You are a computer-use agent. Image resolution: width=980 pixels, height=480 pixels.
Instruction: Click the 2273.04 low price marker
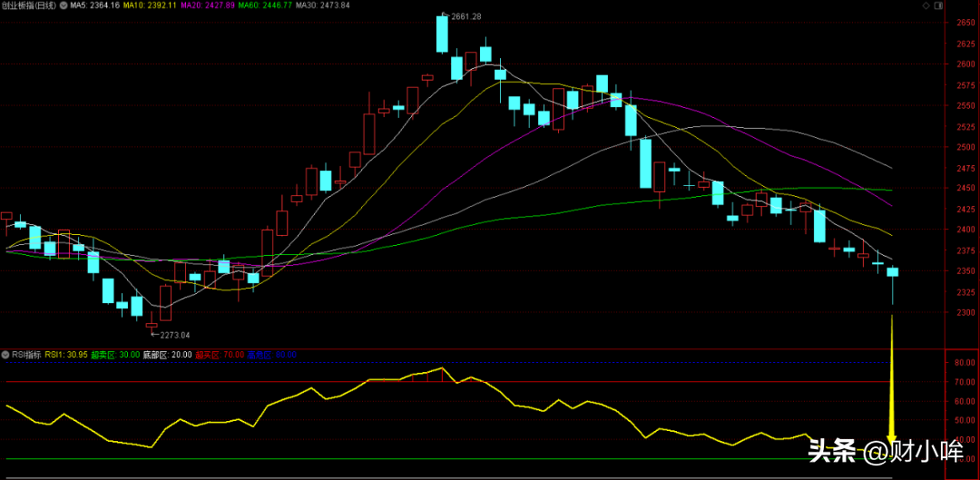[x=176, y=335]
